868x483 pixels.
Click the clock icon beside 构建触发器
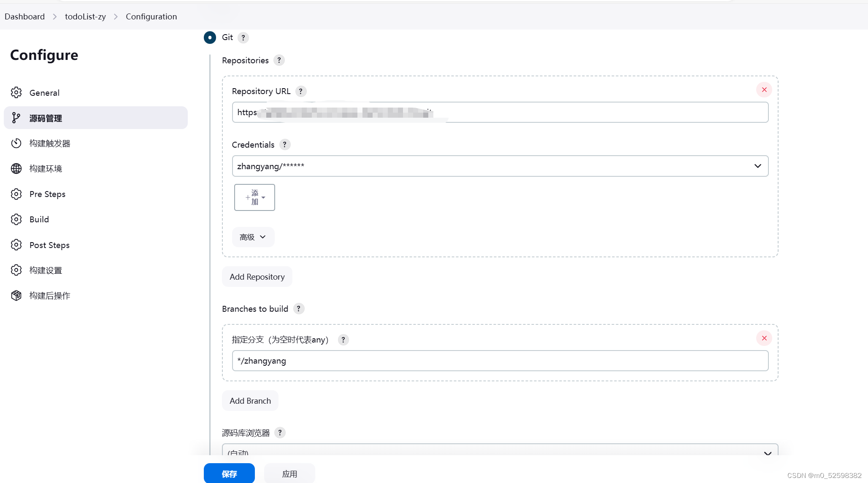coord(16,143)
